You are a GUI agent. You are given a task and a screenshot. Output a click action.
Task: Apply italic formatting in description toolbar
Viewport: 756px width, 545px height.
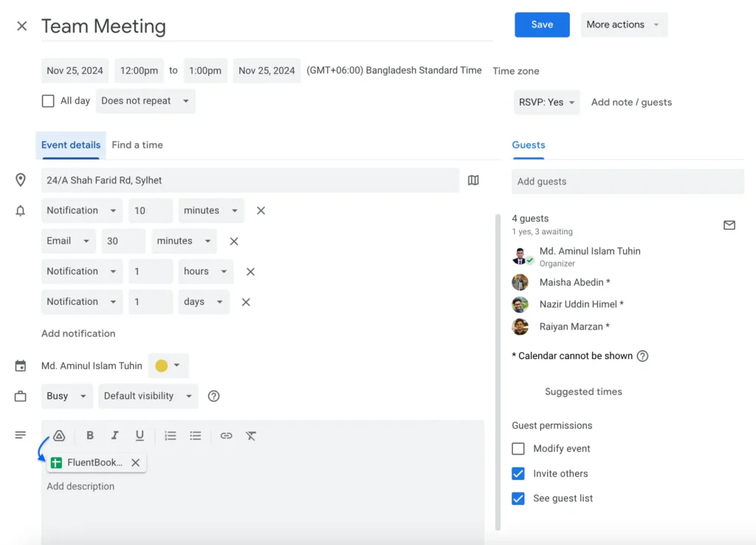[x=114, y=436]
